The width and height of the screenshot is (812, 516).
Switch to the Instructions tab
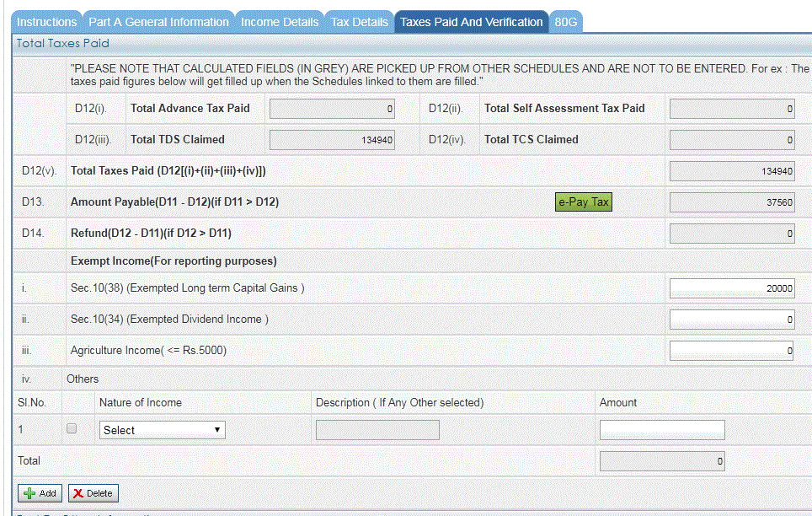(x=46, y=22)
